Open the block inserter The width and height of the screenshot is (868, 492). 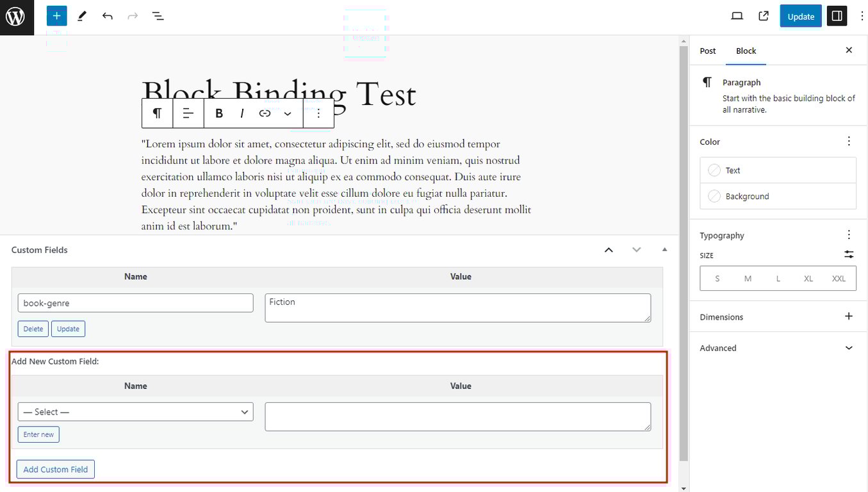click(x=56, y=15)
